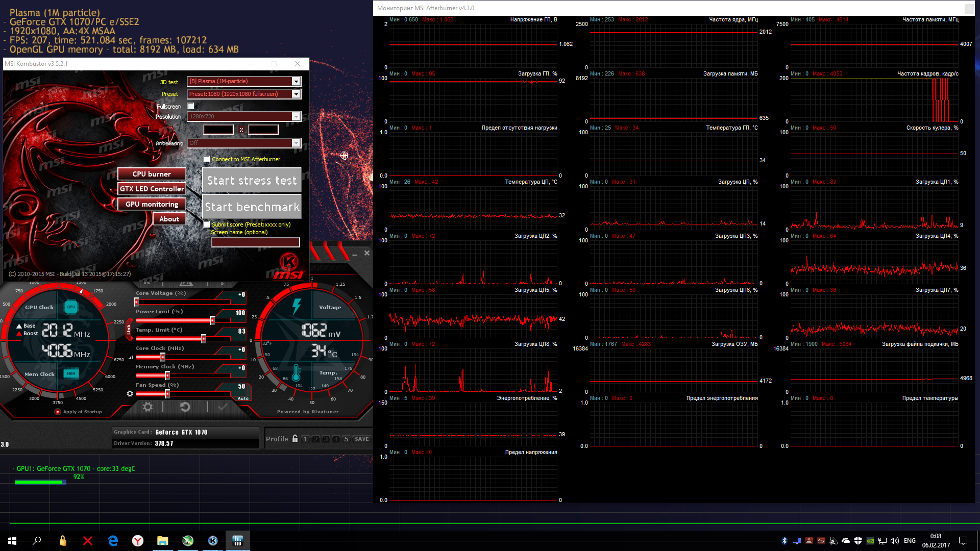Open the Preset dropdown list

[x=296, y=94]
